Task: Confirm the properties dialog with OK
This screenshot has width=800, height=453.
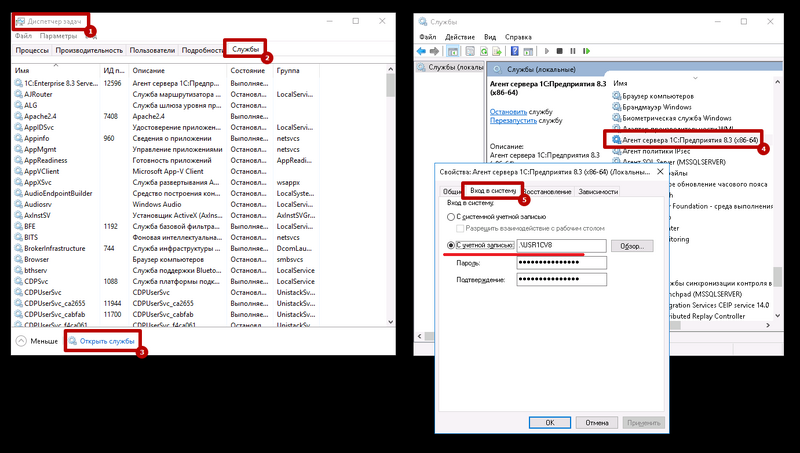Action: [549, 423]
